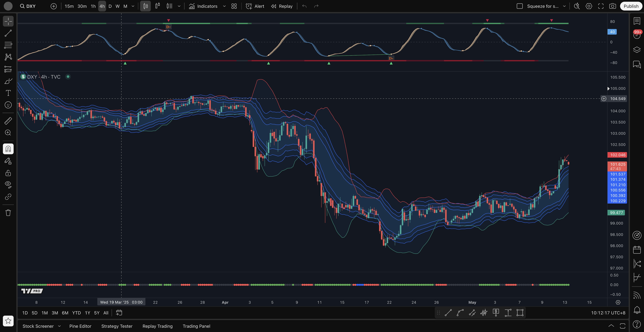Select the Text annotation tool
The width and height of the screenshot is (644, 332).
pyautogui.click(x=8, y=93)
